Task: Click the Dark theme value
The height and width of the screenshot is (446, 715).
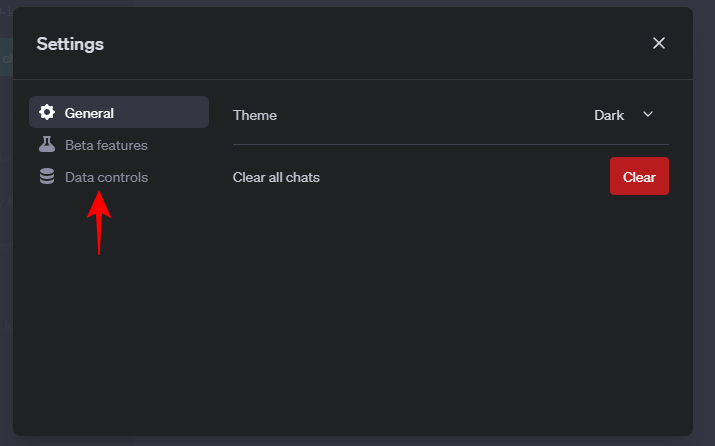Action: pos(609,115)
